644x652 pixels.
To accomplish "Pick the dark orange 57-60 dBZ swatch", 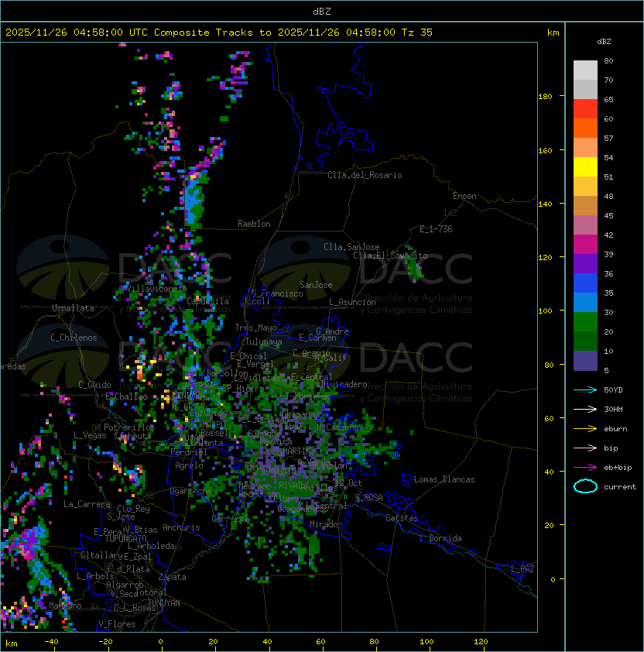I will point(585,128).
